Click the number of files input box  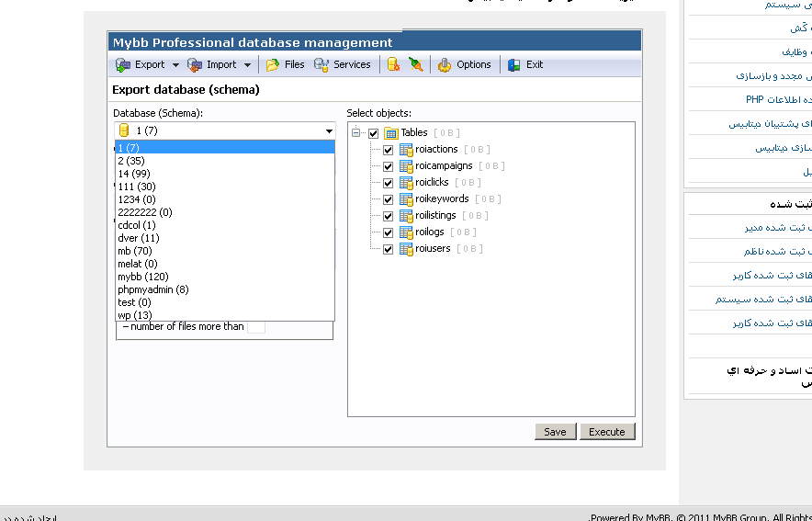tap(255, 327)
